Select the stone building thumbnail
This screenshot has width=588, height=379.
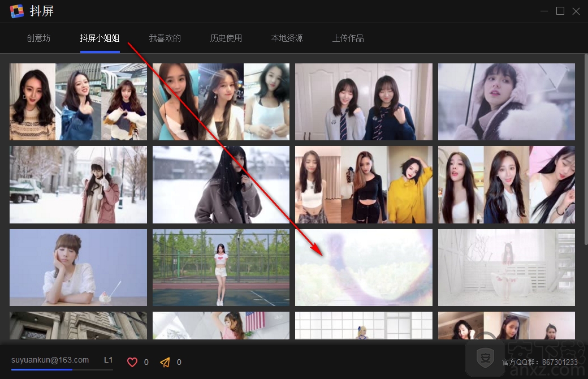(79, 326)
